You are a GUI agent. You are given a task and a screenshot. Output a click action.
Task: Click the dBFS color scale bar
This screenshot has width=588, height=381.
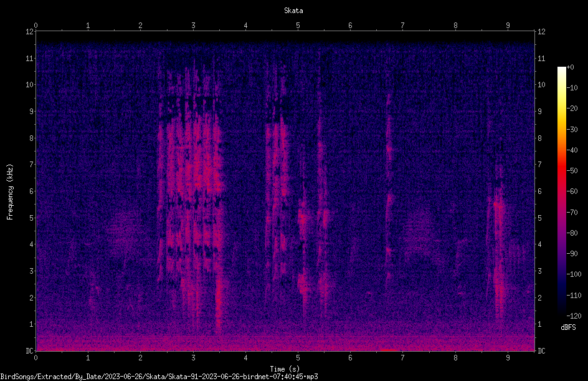point(561,191)
